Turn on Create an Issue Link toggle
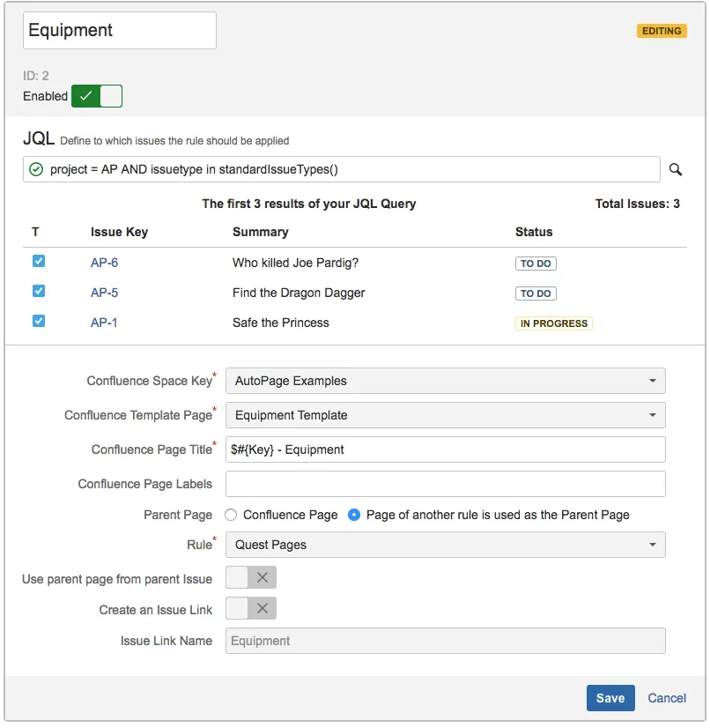The width and height of the screenshot is (710, 728). [251, 608]
